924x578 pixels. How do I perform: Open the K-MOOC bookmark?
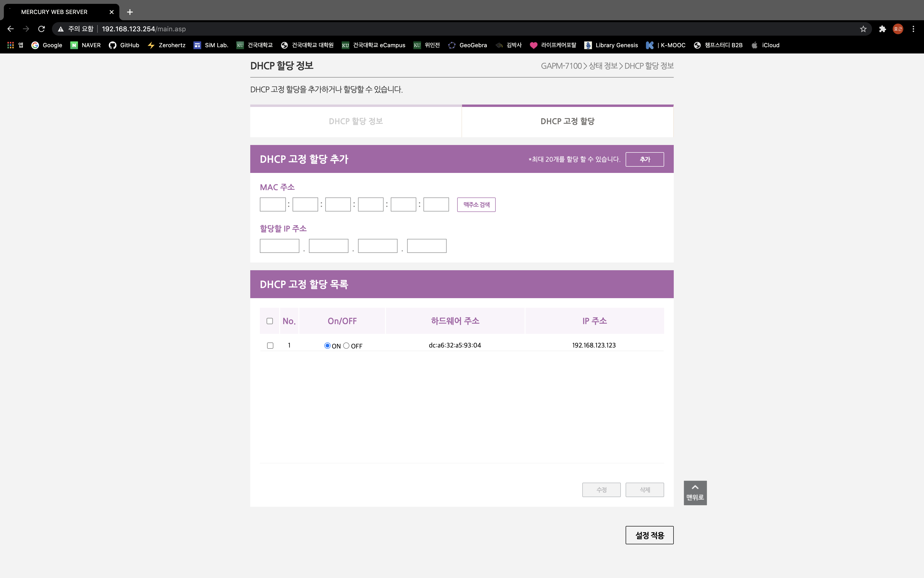tap(666, 45)
